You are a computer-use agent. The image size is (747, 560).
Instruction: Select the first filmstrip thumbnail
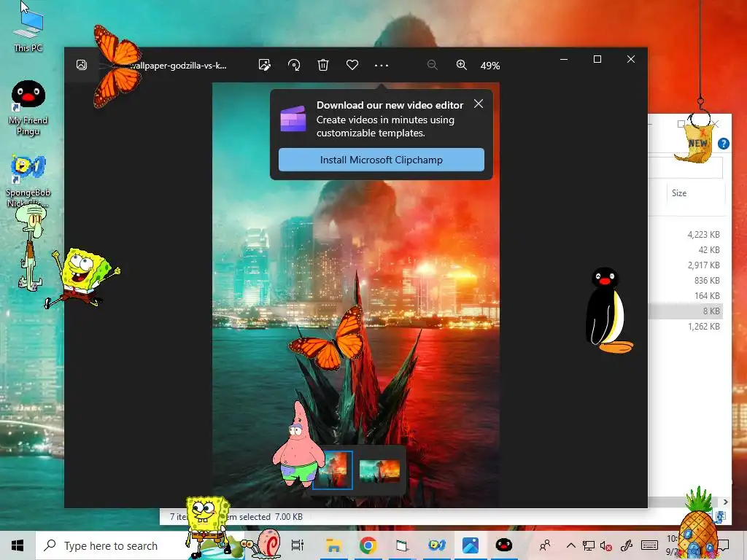pyautogui.click(x=333, y=470)
